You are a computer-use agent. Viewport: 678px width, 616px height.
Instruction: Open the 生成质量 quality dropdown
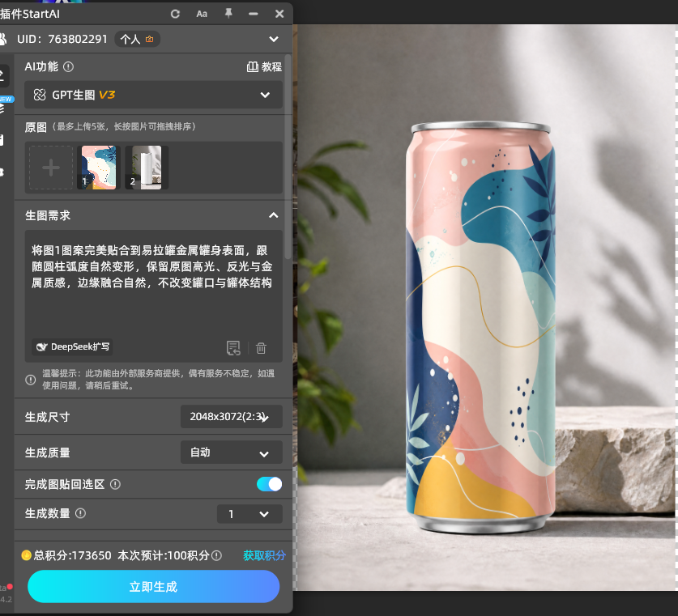232,452
